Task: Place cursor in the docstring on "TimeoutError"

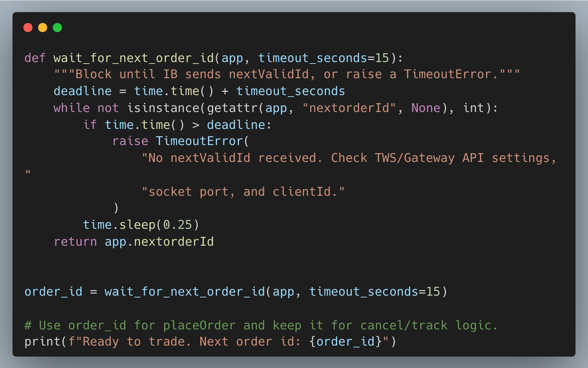Action: [448, 75]
